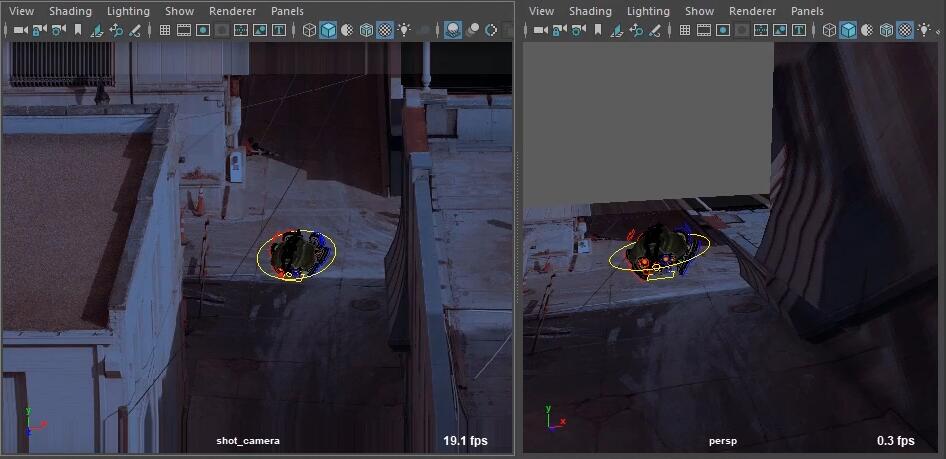Click Image Plane icon in shot_camera panel
This screenshot has height=459, width=946.
pyautogui.click(x=97, y=30)
